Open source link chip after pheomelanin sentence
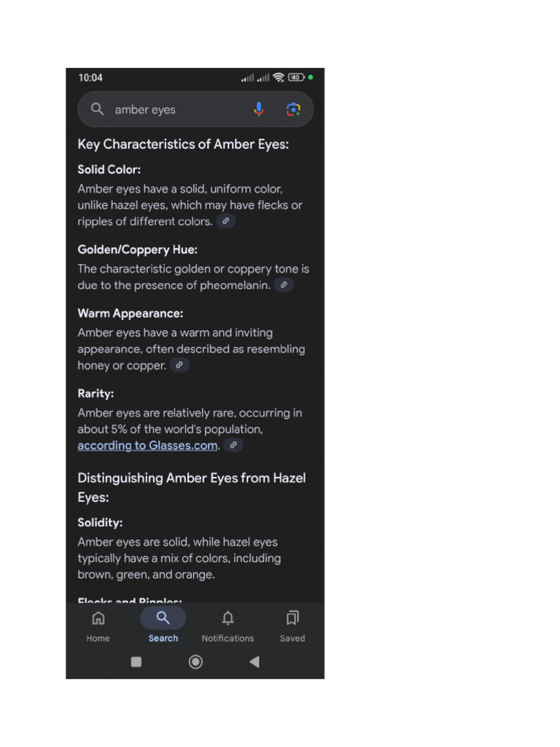This screenshot has width=560, height=747. 284,285
